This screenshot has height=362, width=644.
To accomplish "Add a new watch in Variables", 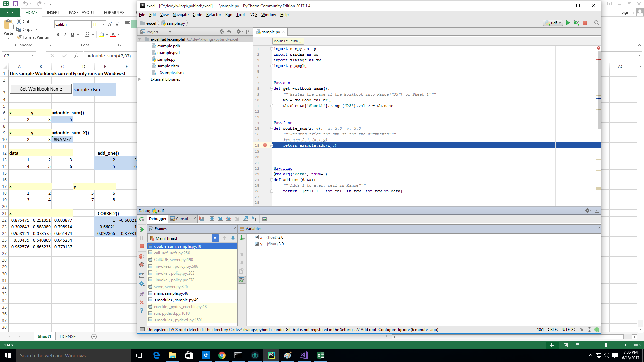I will [242, 238].
